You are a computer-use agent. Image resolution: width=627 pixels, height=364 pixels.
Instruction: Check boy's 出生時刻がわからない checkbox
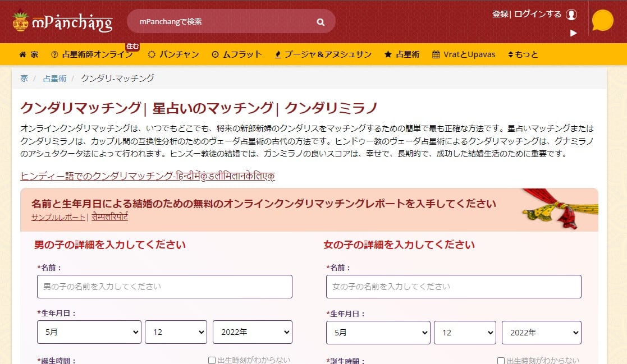pyautogui.click(x=212, y=361)
